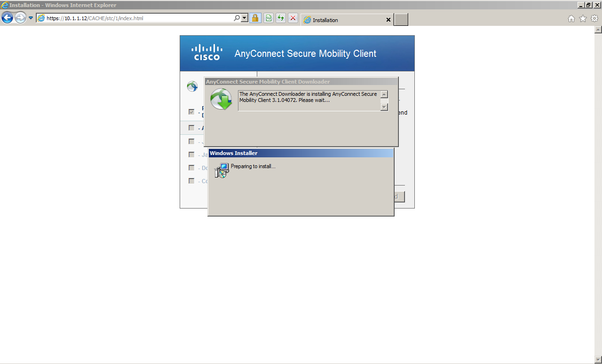Click the Windows Installer title bar
602x364 pixels.
coord(301,153)
